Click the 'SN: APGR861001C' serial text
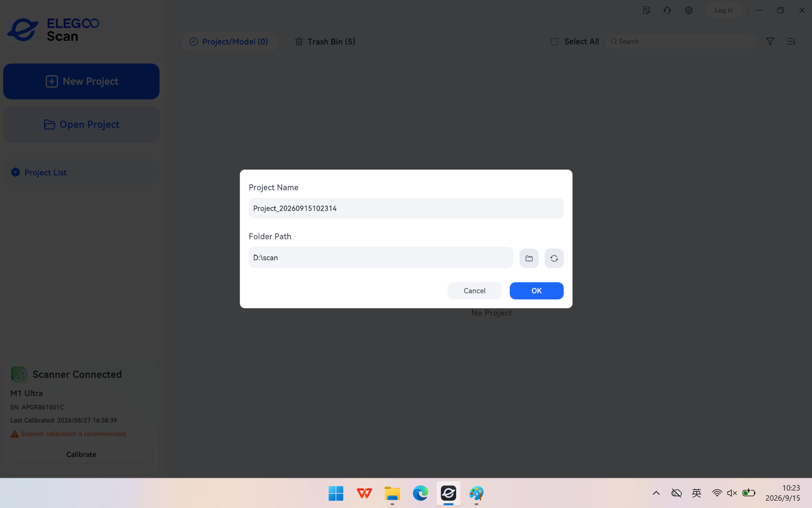Image resolution: width=812 pixels, height=508 pixels. [x=37, y=407]
